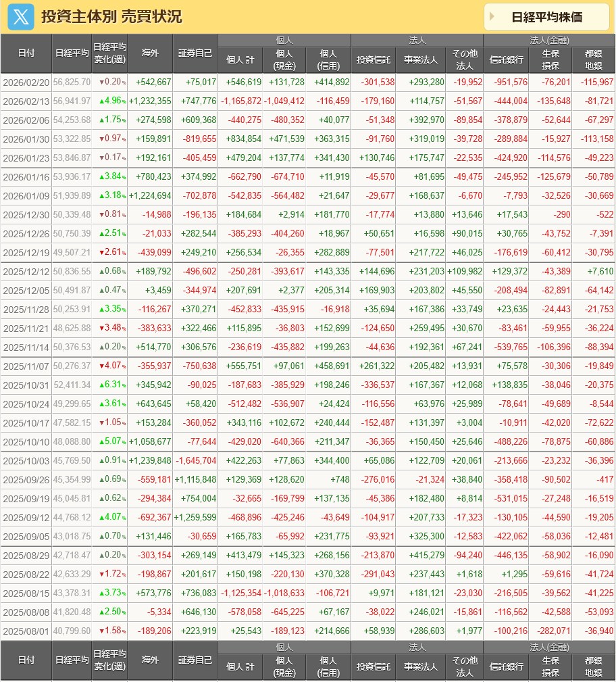Click the top 信託銀行 column header
Image resolution: width=616 pixels, height=682 pixels.
(x=506, y=60)
